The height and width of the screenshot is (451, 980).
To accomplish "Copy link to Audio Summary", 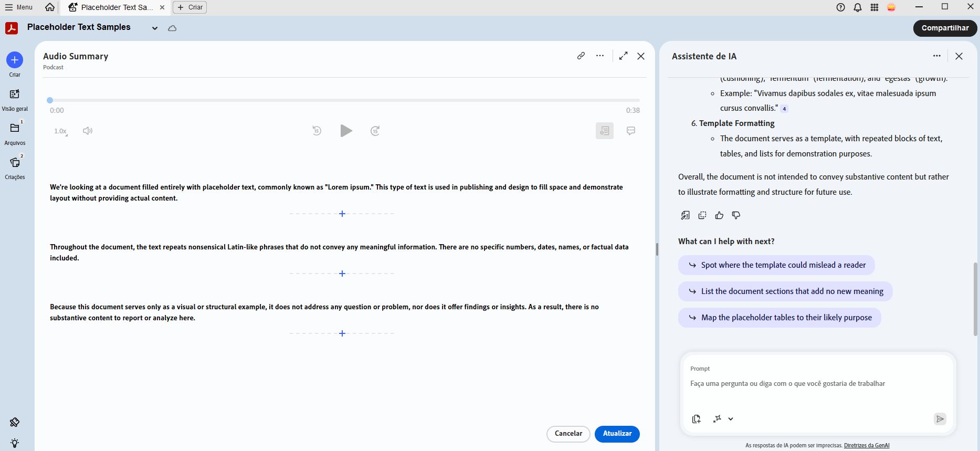I will (581, 56).
